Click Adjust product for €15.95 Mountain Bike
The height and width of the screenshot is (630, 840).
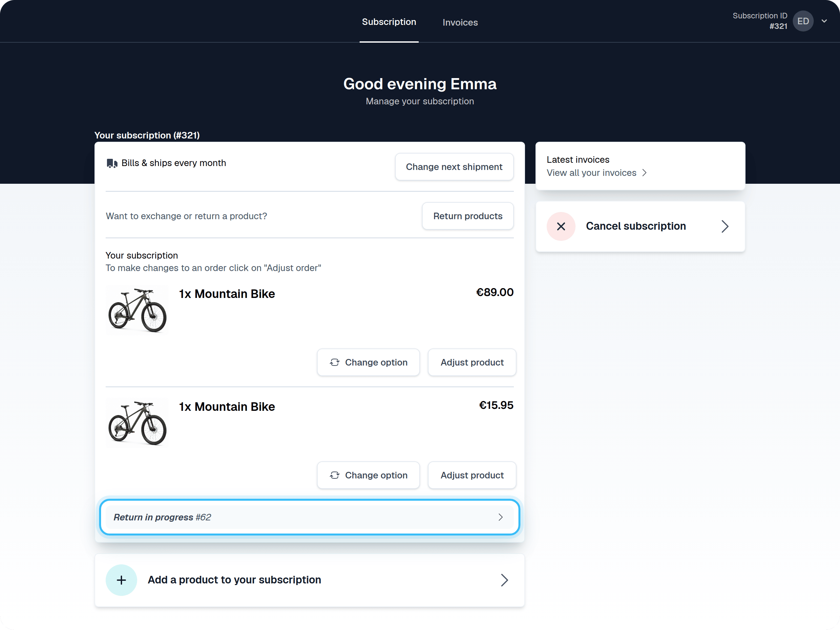pyautogui.click(x=472, y=475)
